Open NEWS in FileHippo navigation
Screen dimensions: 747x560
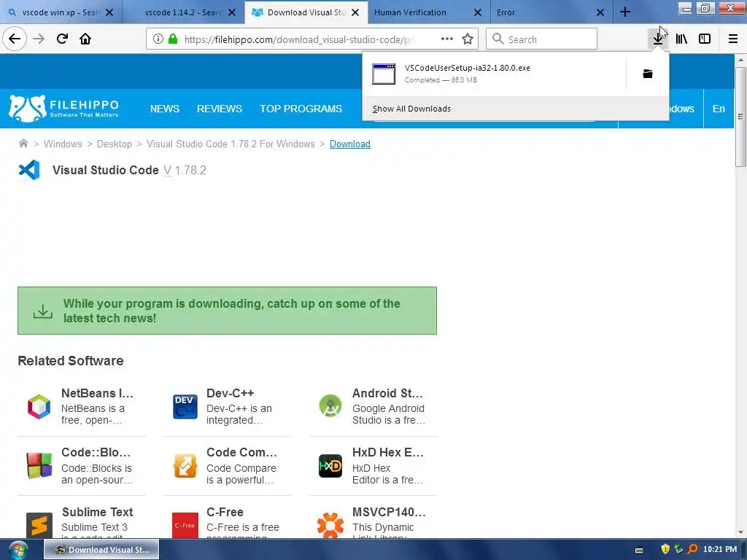point(165,109)
